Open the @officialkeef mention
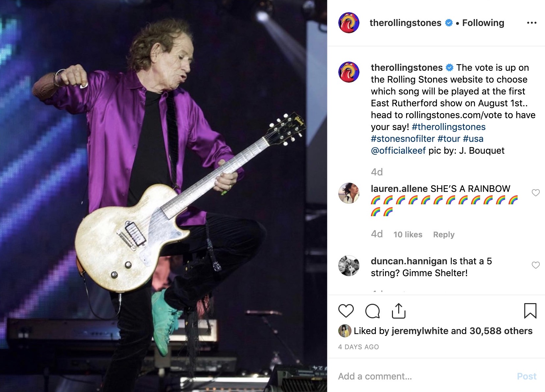Viewport: 545px width, 392px height. pyautogui.click(x=398, y=150)
